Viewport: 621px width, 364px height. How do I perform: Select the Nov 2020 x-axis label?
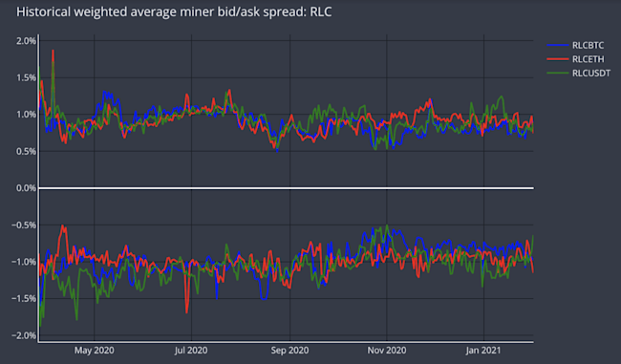tap(387, 351)
